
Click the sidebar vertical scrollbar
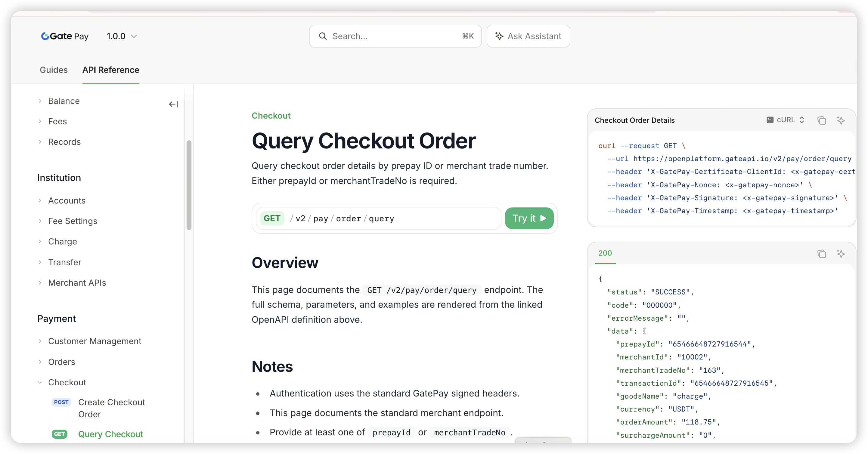pyautogui.click(x=189, y=185)
